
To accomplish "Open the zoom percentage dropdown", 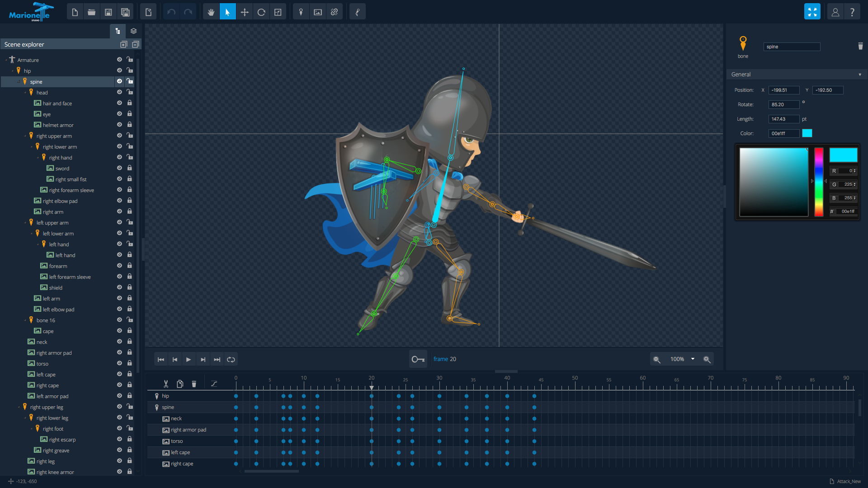I will (x=693, y=359).
